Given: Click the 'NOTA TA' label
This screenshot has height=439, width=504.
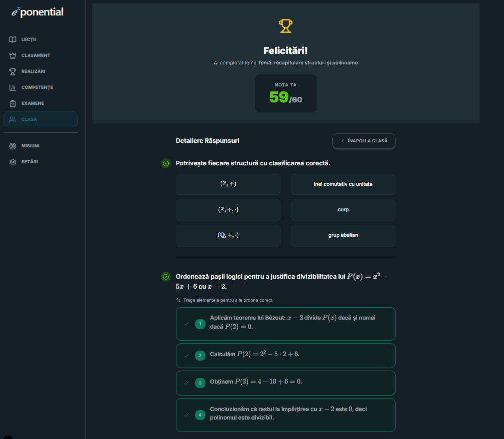Looking at the screenshot, I should [x=285, y=85].
